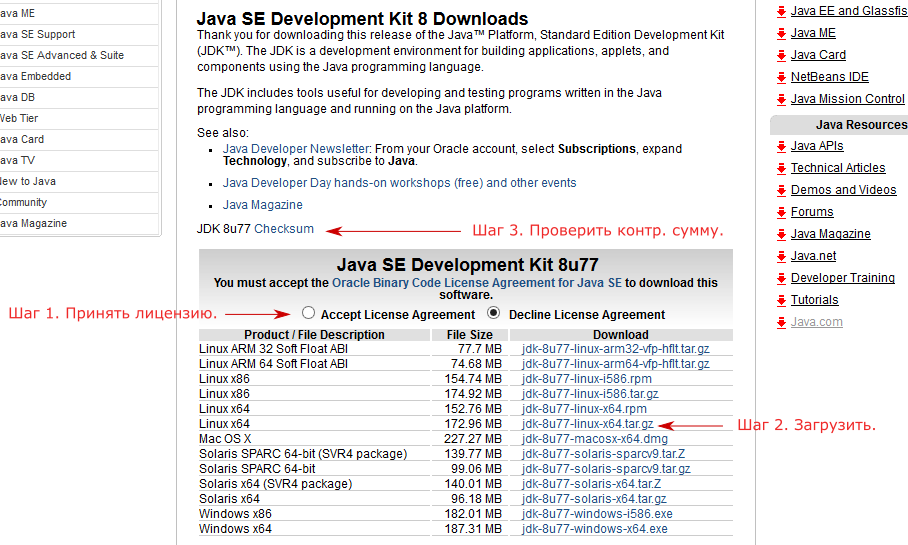The width and height of the screenshot is (908, 545).
Task: Download jdk-8u77-solaris-x64.tar.gz
Action: coord(594,499)
